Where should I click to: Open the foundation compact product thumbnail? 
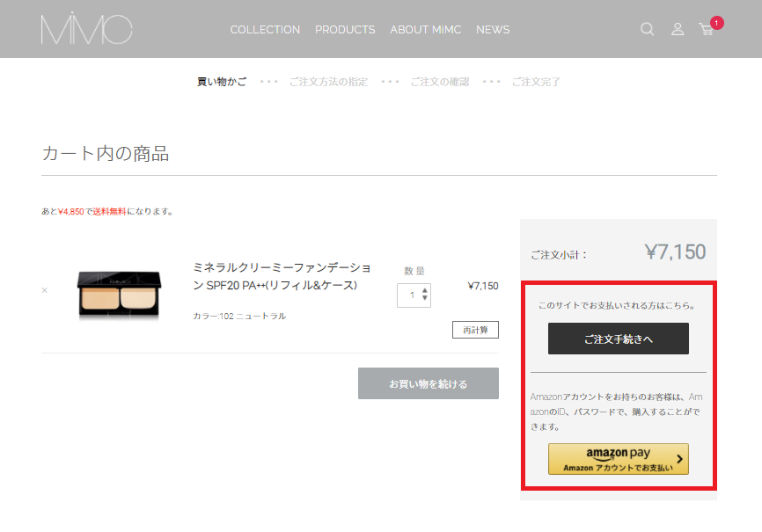(119, 295)
